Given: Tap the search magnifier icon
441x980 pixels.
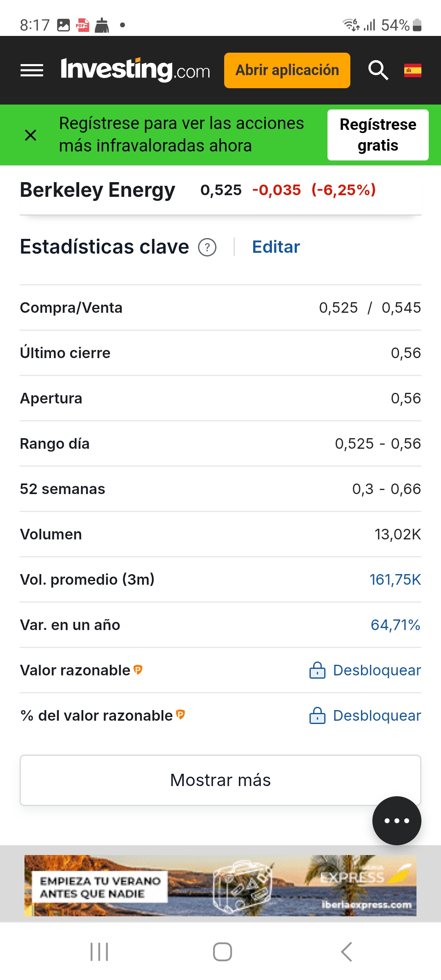Looking at the screenshot, I should click(378, 70).
